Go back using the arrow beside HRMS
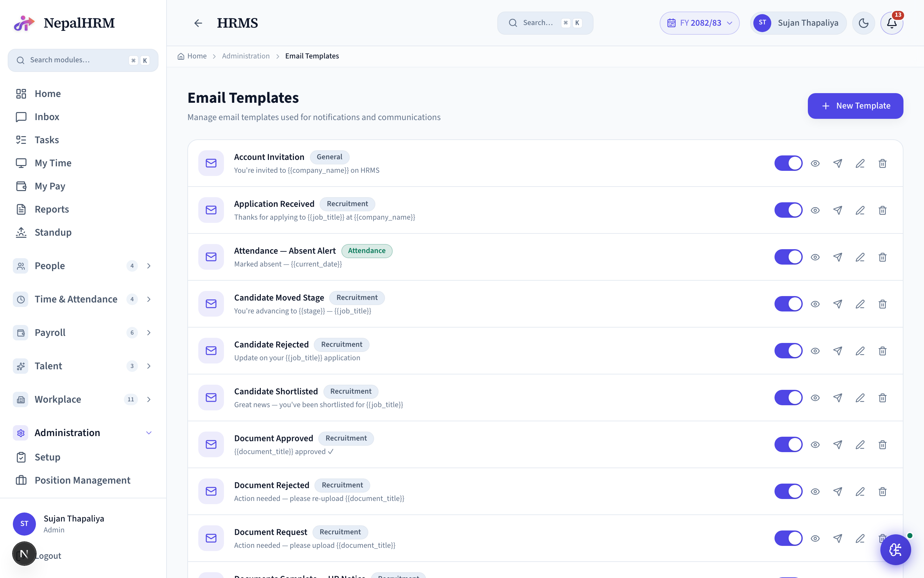 [x=198, y=23]
